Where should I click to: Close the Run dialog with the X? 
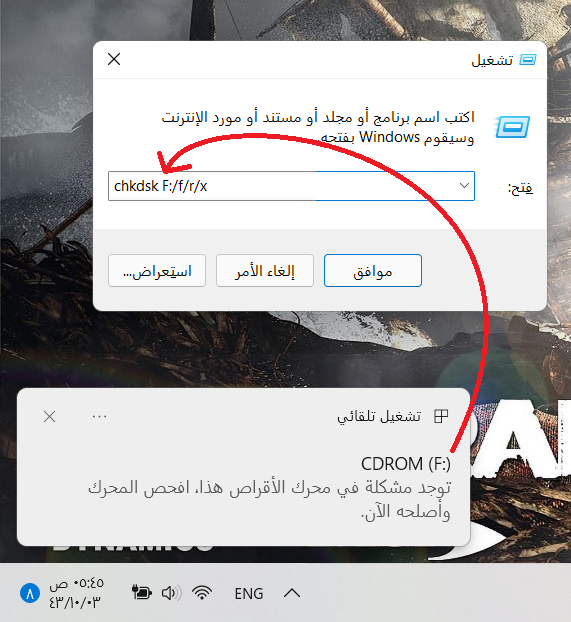(x=114, y=59)
